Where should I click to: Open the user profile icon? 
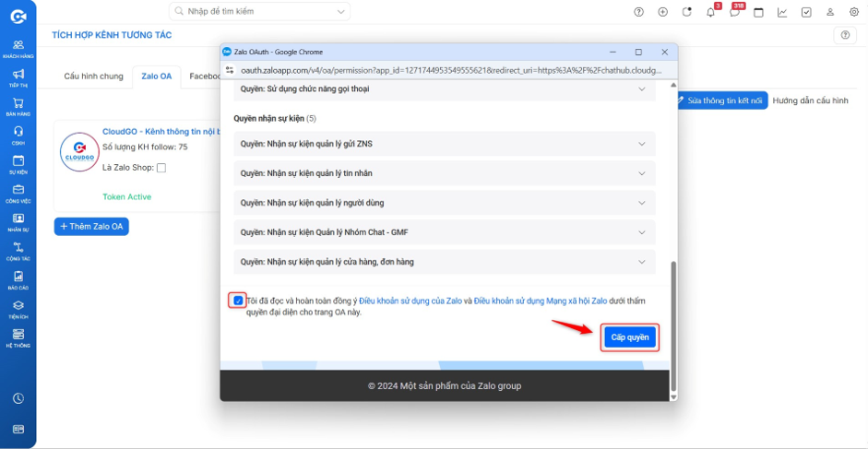830,12
